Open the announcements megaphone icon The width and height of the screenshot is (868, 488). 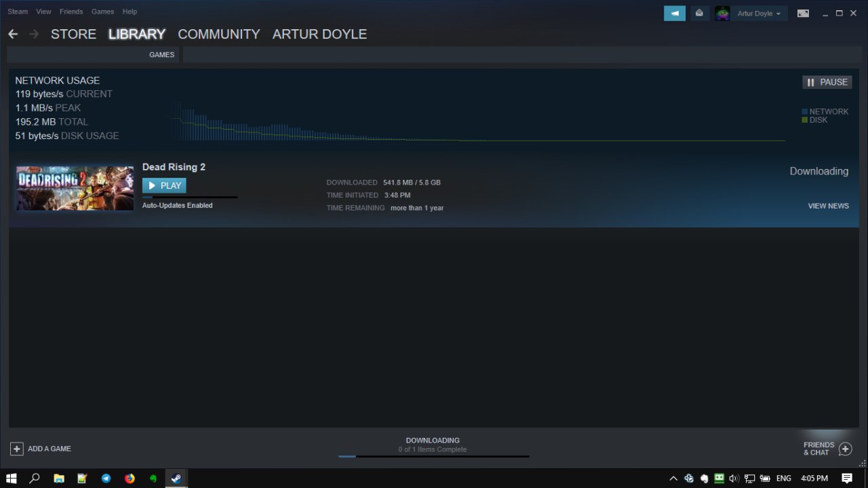[x=675, y=13]
